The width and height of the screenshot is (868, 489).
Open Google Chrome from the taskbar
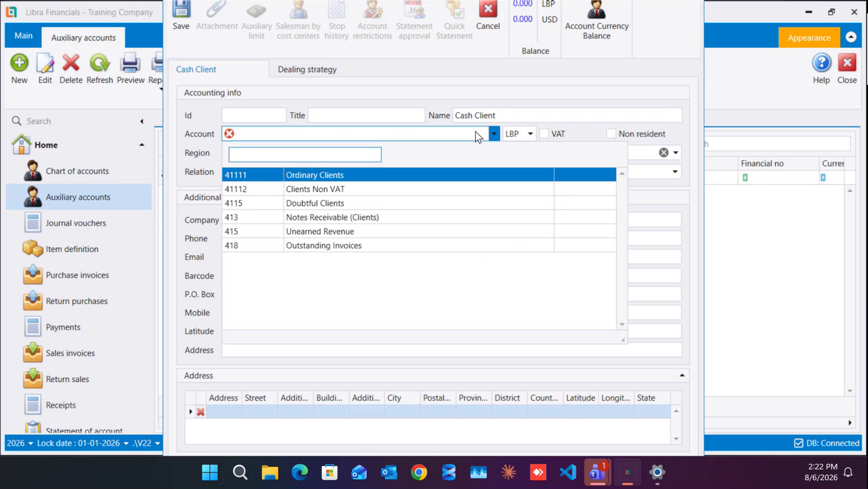419,472
